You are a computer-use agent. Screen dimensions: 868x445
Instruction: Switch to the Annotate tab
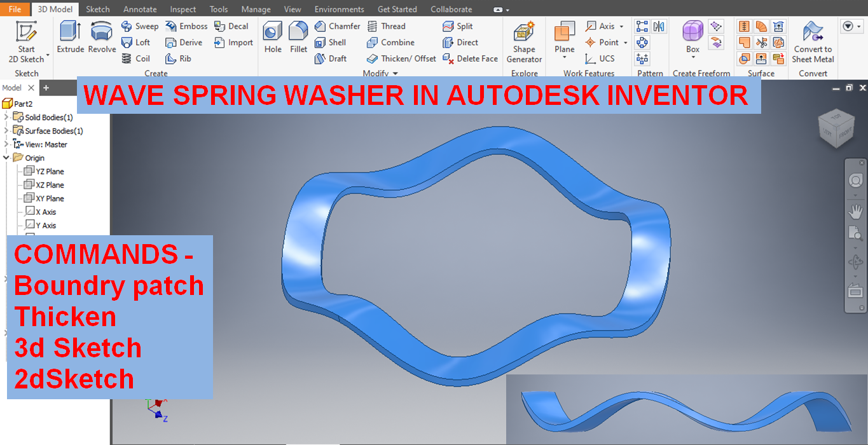point(140,9)
